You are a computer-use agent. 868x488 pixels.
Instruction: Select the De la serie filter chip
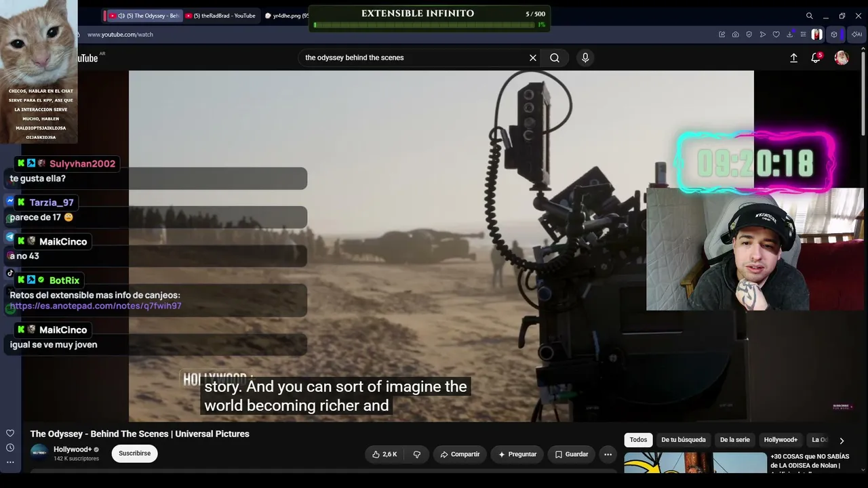coord(735,440)
